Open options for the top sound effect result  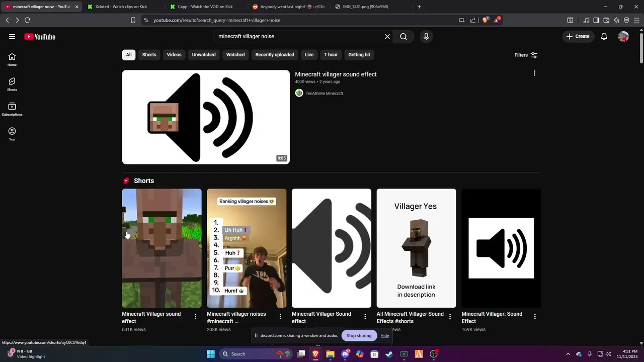[534, 73]
